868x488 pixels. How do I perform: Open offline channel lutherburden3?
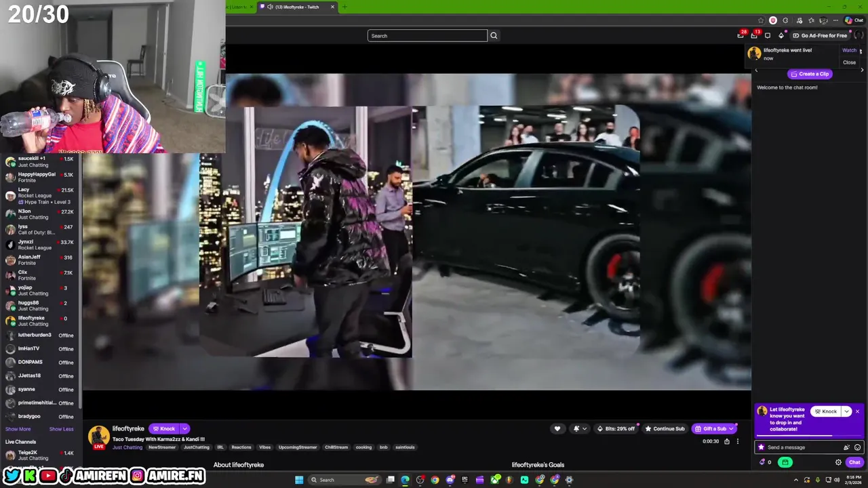[x=41, y=335]
